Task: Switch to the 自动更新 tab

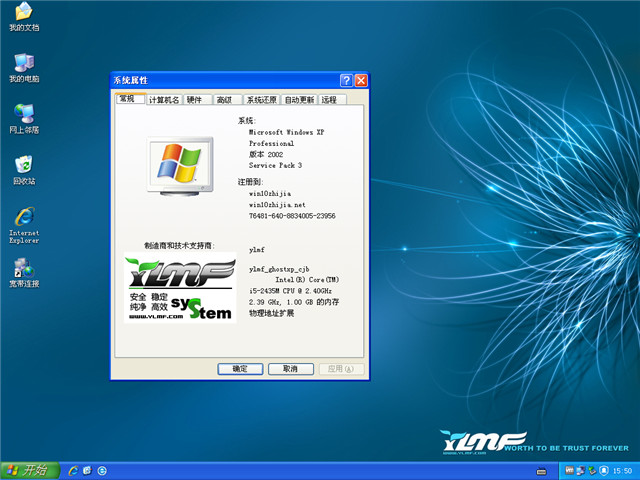Action: (299, 100)
